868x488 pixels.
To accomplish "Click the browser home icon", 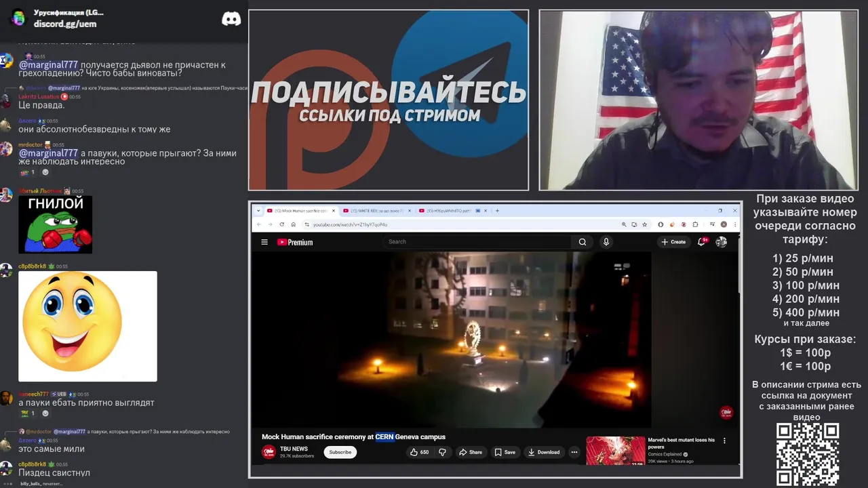I will coord(293,224).
